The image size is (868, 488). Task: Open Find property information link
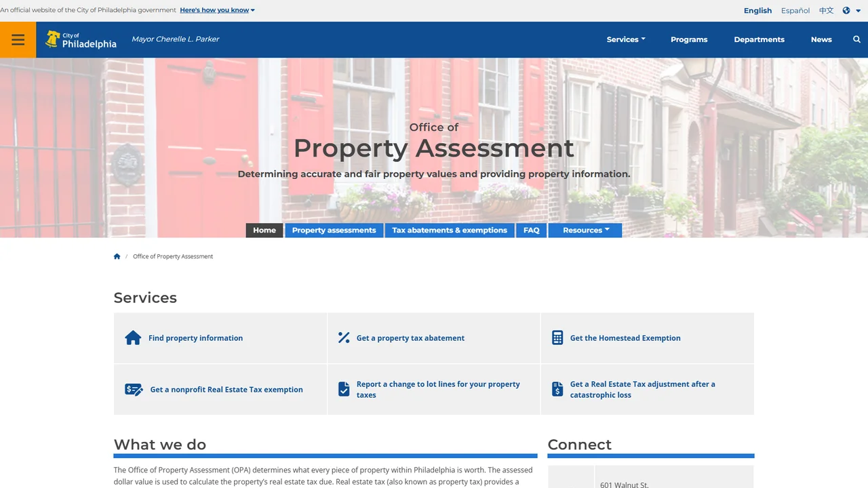(x=195, y=338)
